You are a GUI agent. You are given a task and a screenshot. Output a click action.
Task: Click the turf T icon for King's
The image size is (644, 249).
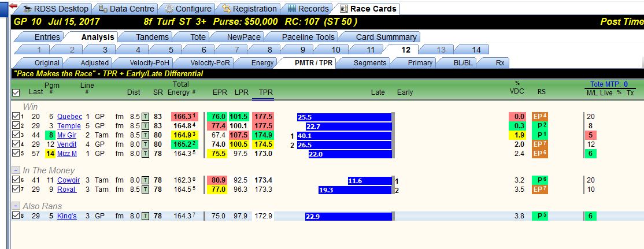click(146, 215)
